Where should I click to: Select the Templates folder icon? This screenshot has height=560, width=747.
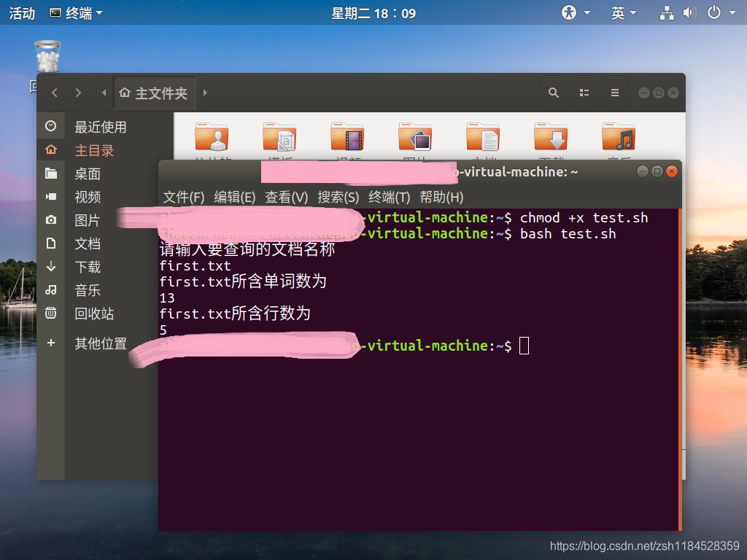279,136
